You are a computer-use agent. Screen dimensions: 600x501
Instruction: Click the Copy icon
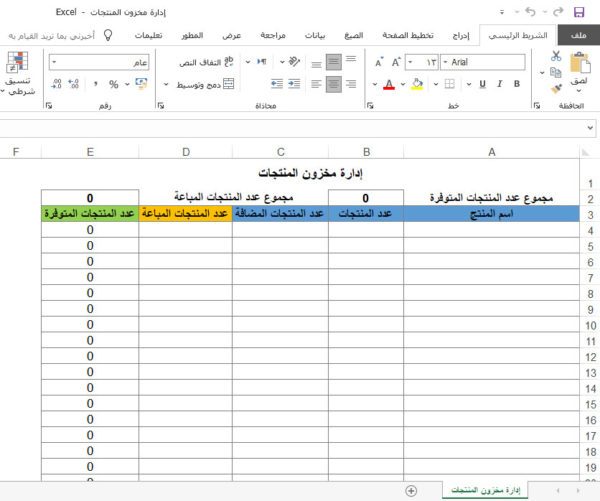(x=556, y=72)
